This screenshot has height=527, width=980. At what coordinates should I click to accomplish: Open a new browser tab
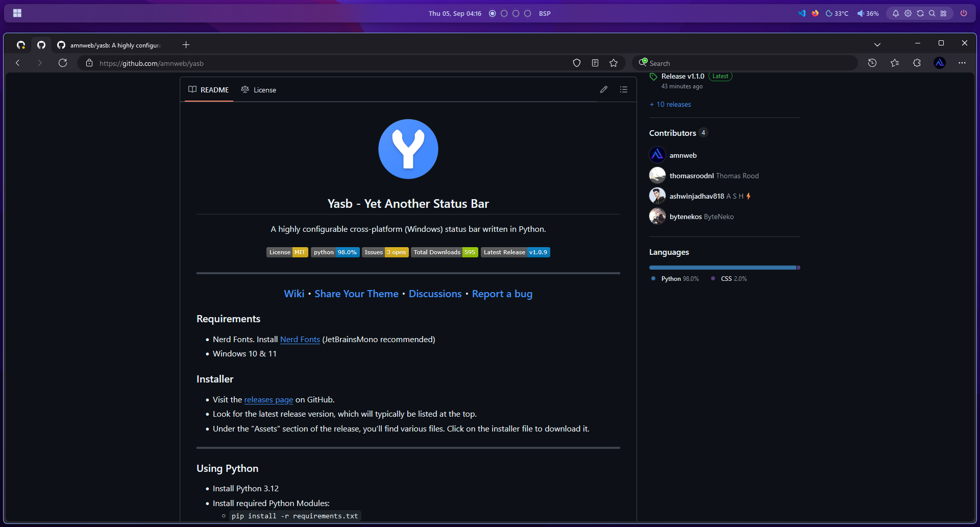pyautogui.click(x=186, y=45)
